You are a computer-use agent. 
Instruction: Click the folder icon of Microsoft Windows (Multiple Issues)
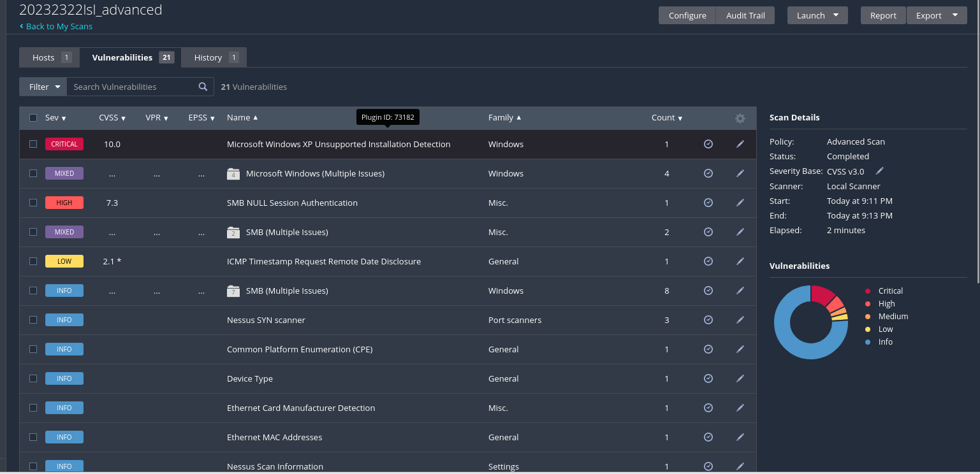[233, 174]
